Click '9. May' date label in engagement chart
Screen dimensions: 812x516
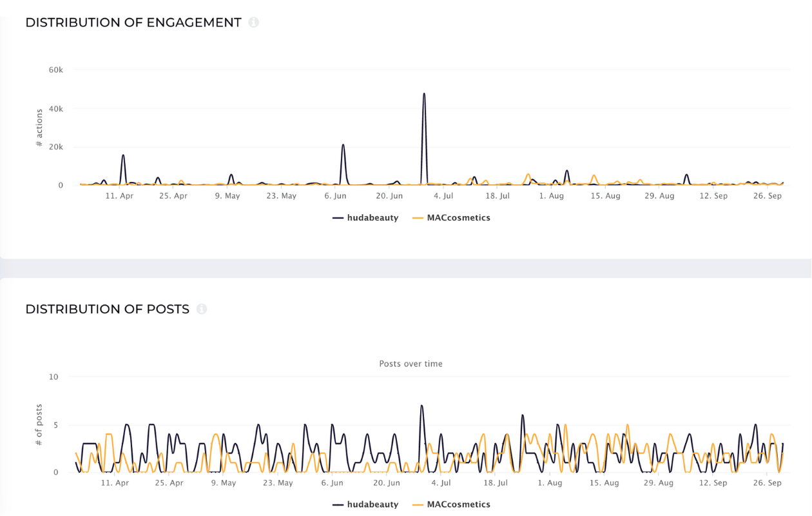pyautogui.click(x=227, y=196)
